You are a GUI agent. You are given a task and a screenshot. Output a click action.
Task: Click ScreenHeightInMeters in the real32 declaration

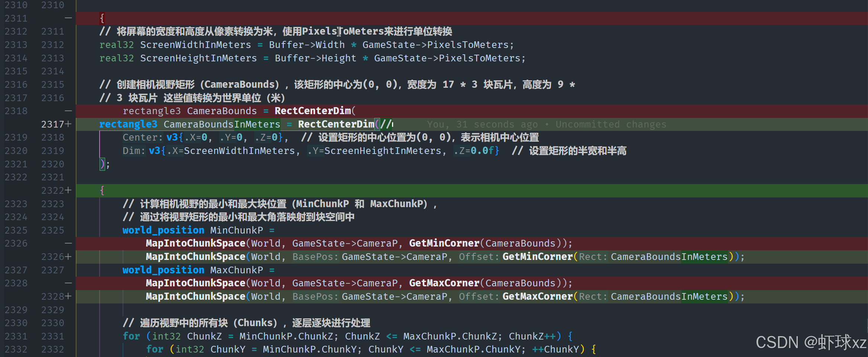pos(198,58)
